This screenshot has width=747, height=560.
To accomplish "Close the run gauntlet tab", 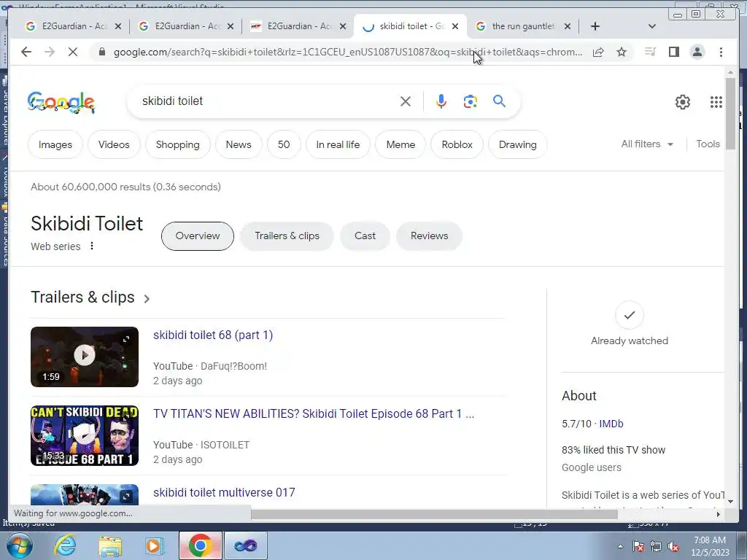I will 568,26.
